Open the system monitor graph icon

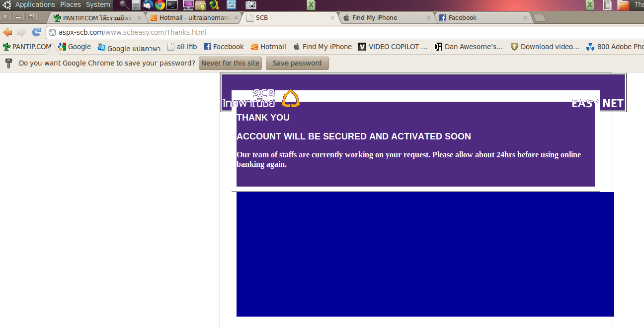pos(231,5)
